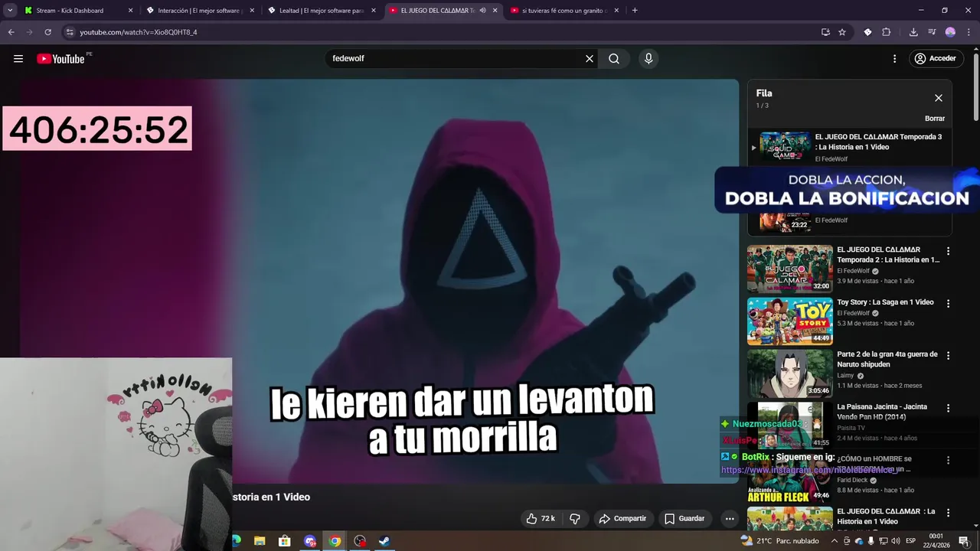980x551 pixels.
Task: Clear the queue with Borrar
Action: [935, 119]
